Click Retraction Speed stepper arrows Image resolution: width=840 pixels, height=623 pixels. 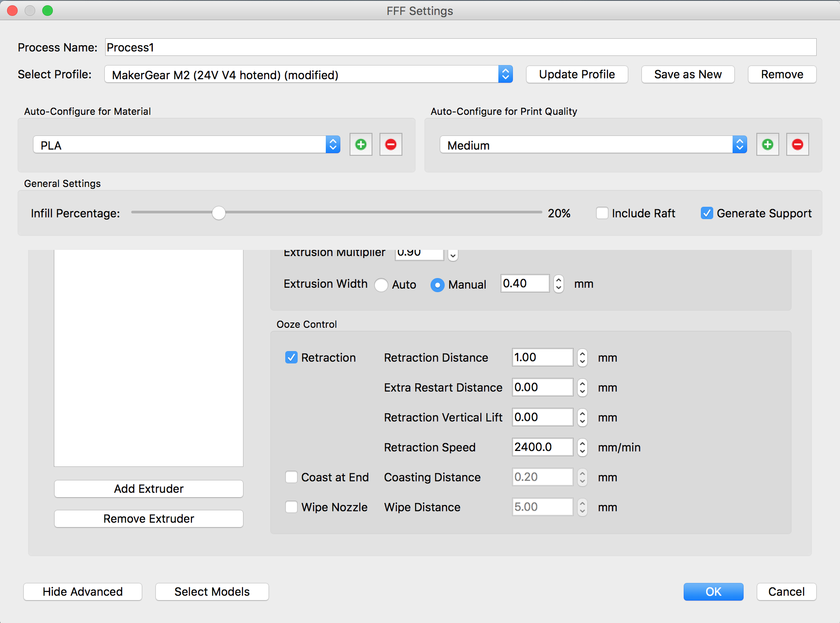tap(582, 447)
